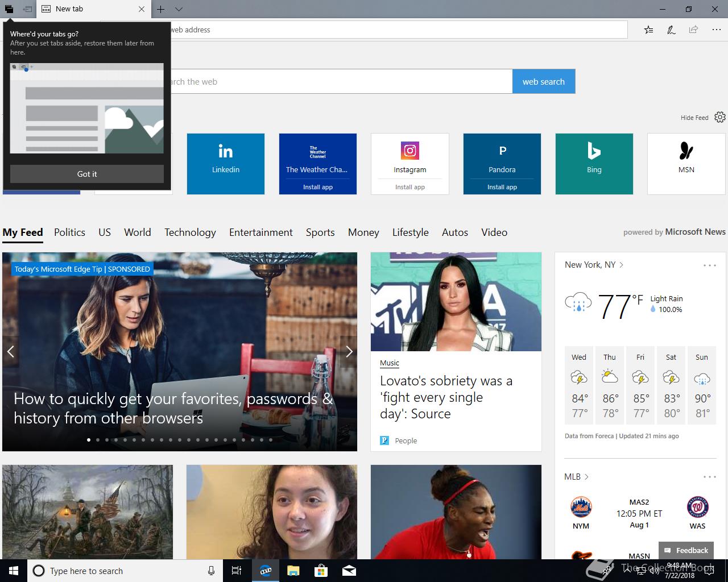Select the Video tab

coord(494,232)
